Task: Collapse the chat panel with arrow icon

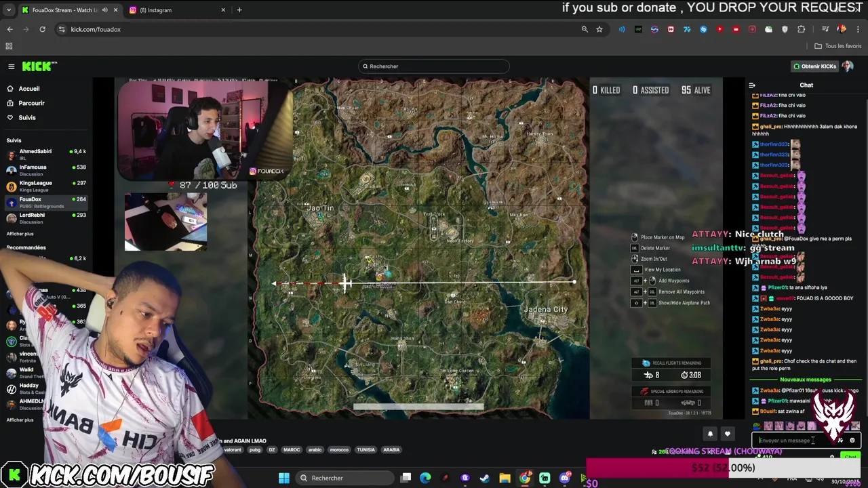Action: [x=752, y=85]
